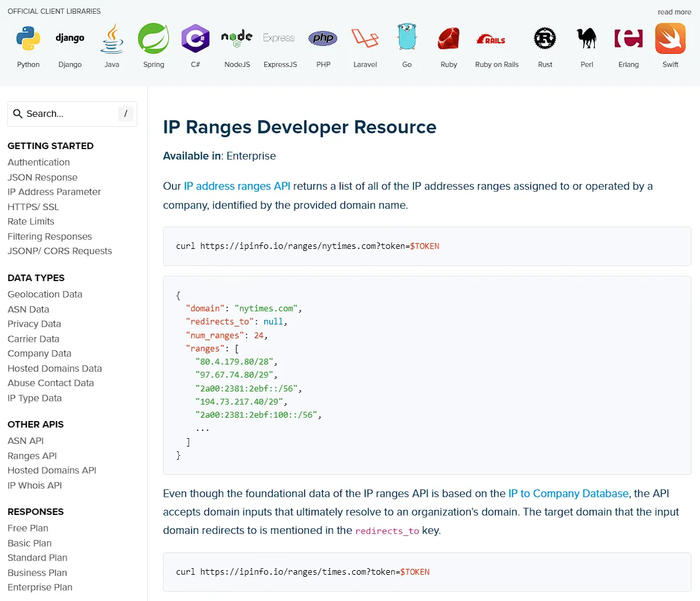
Task: Click the inline redirects_to code text
Action: point(387,531)
